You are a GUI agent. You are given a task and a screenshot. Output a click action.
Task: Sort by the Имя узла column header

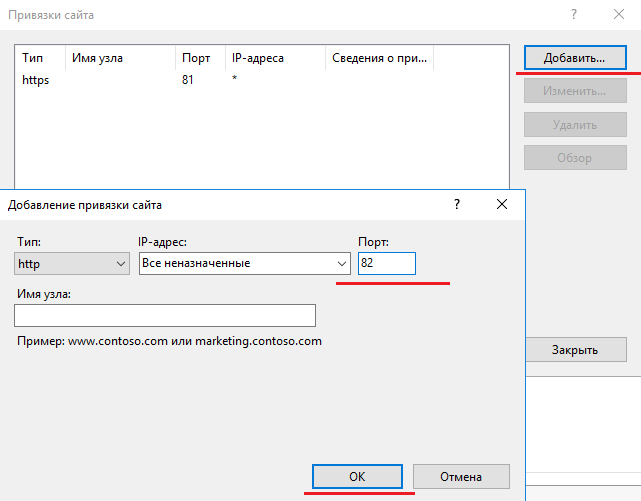[x=118, y=58]
